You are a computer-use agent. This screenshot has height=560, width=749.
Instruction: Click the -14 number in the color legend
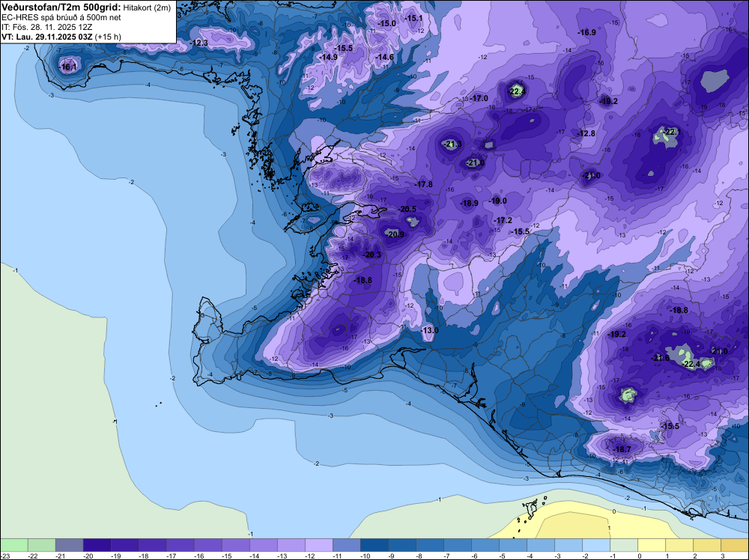tap(255, 556)
